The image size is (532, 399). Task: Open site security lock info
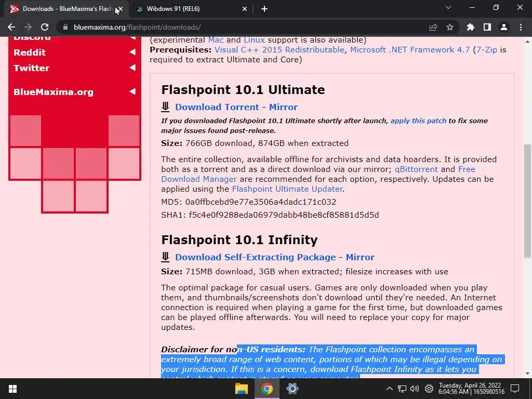pyautogui.click(x=65, y=27)
